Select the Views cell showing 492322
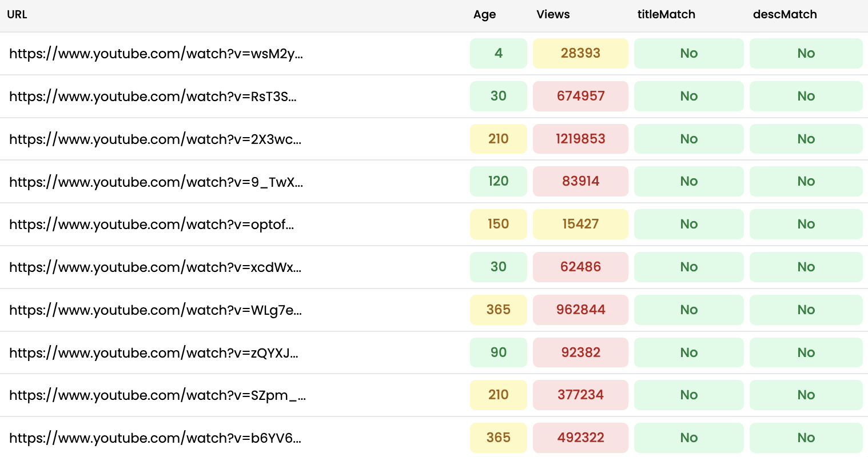The height and width of the screenshot is (457, 868). point(580,438)
